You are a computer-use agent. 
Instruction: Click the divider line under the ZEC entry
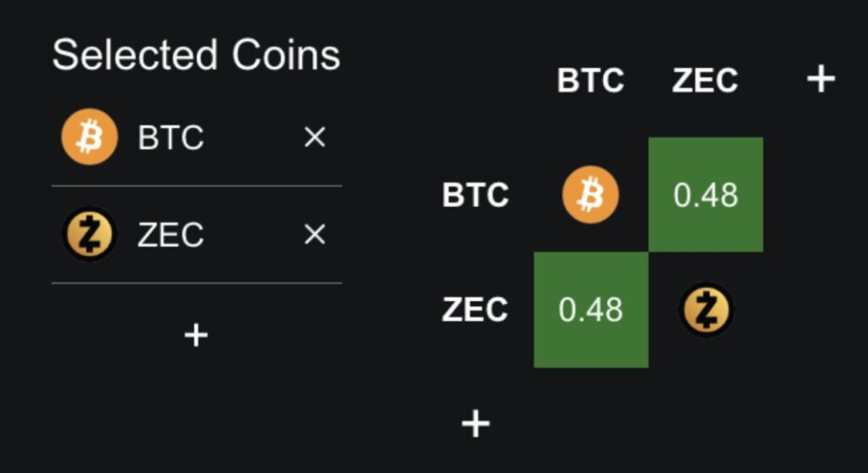tap(197, 283)
